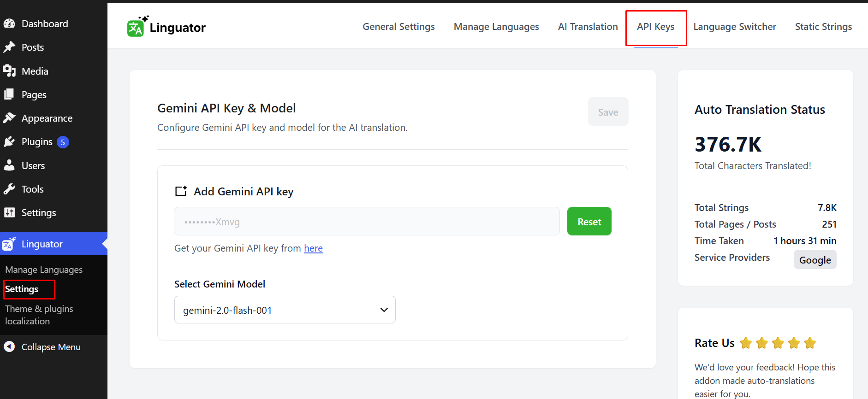This screenshot has width=868, height=399.
Task: Click the Collapse Menu arrow icon
Action: (9, 346)
